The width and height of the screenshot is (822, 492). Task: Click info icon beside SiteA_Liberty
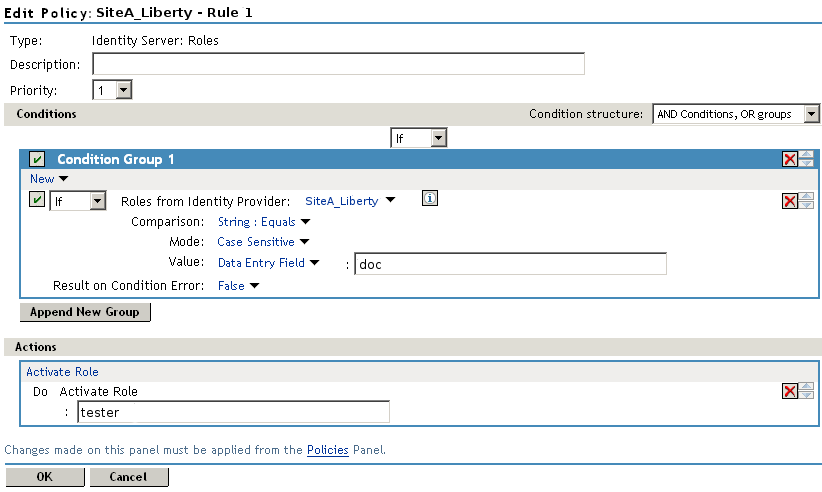tap(430, 199)
